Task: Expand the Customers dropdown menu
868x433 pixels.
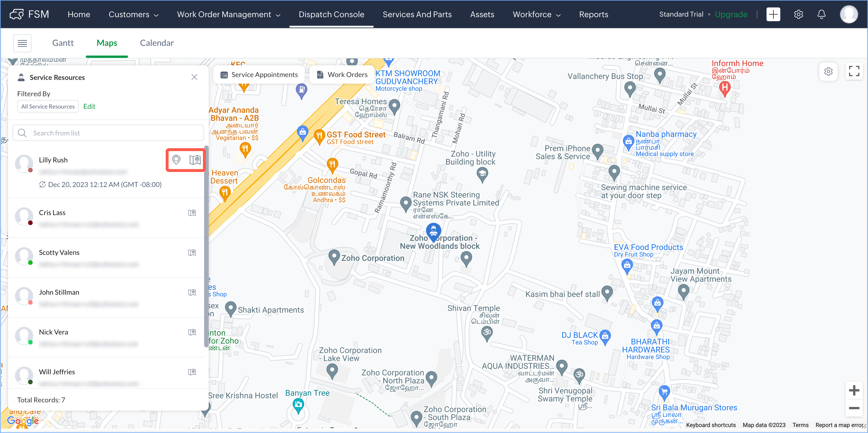Action: click(x=133, y=14)
